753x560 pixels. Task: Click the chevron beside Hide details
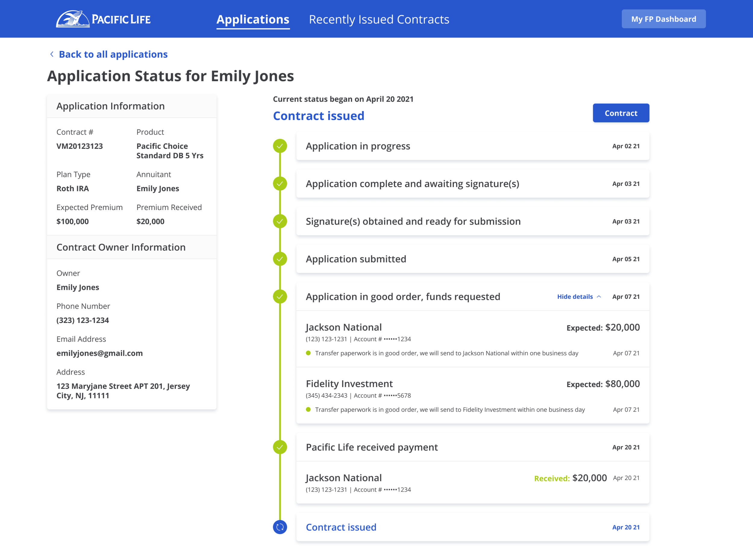point(599,297)
